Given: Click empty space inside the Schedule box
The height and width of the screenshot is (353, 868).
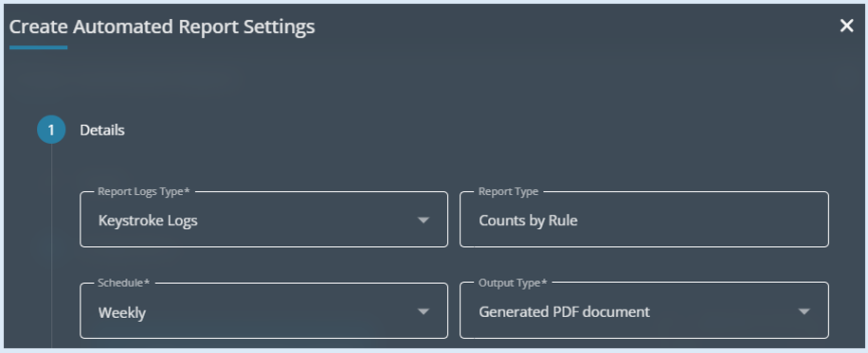Looking at the screenshot, I should tap(277, 312).
